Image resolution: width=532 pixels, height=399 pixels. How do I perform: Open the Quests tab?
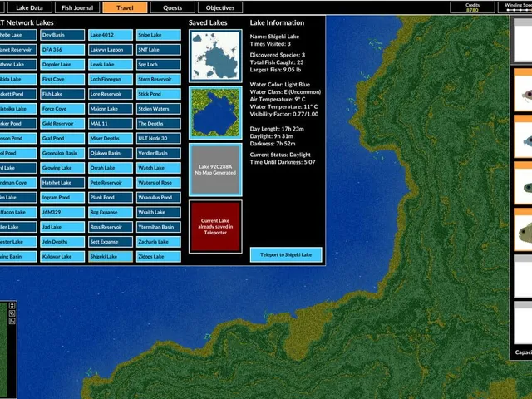[173, 7]
